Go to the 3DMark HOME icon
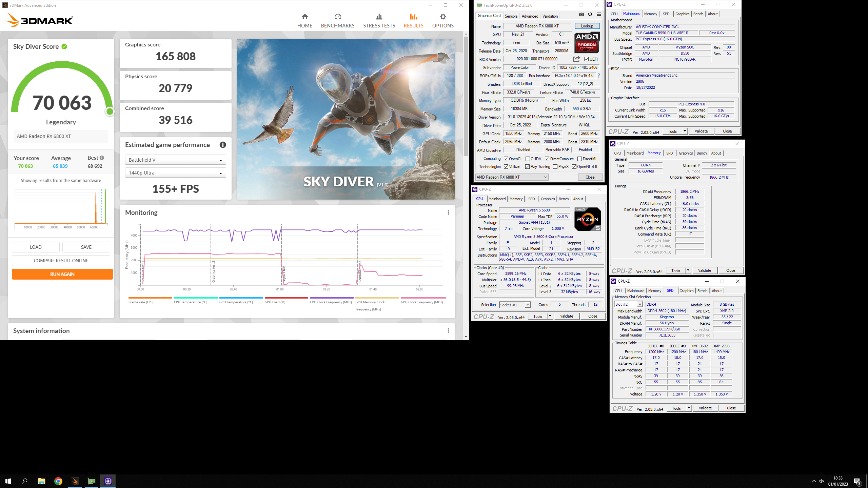The image size is (868, 488). click(x=304, y=17)
